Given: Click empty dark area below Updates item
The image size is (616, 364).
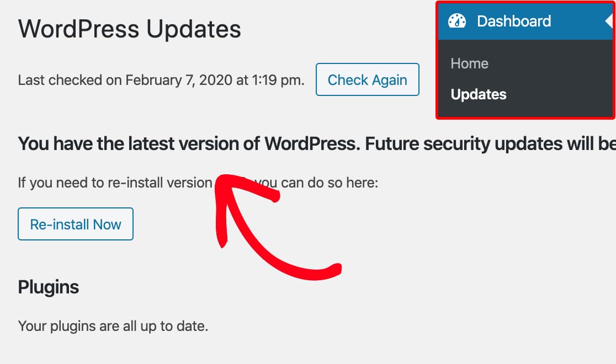Looking at the screenshot, I should click(525, 110).
